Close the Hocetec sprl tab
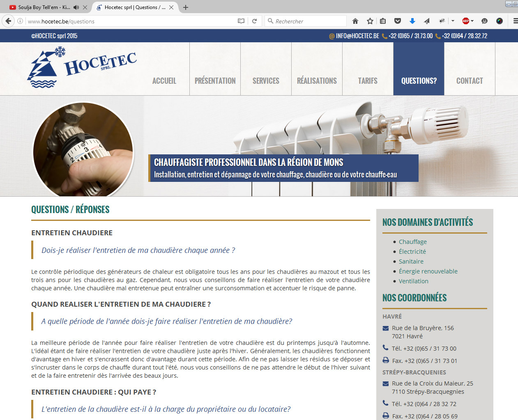Screen dimensions: 518x420 point(171,7)
